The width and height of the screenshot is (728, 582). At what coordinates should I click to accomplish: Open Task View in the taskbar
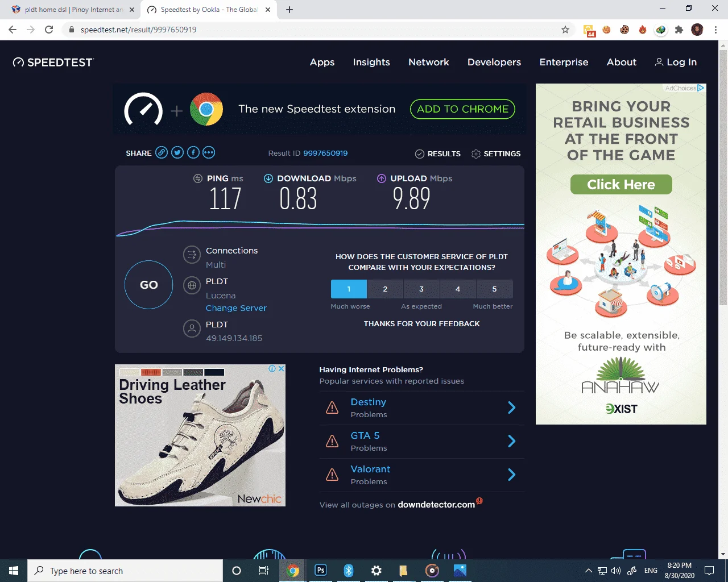tap(264, 571)
